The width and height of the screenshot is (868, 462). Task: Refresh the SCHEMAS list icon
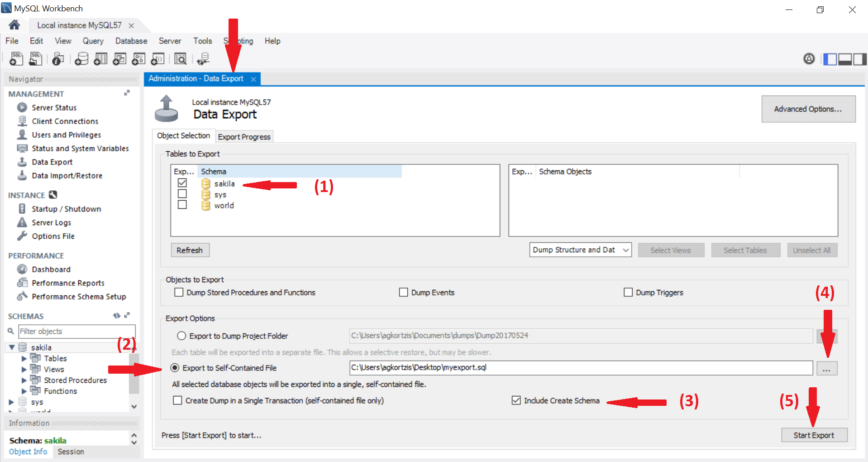coord(117,316)
